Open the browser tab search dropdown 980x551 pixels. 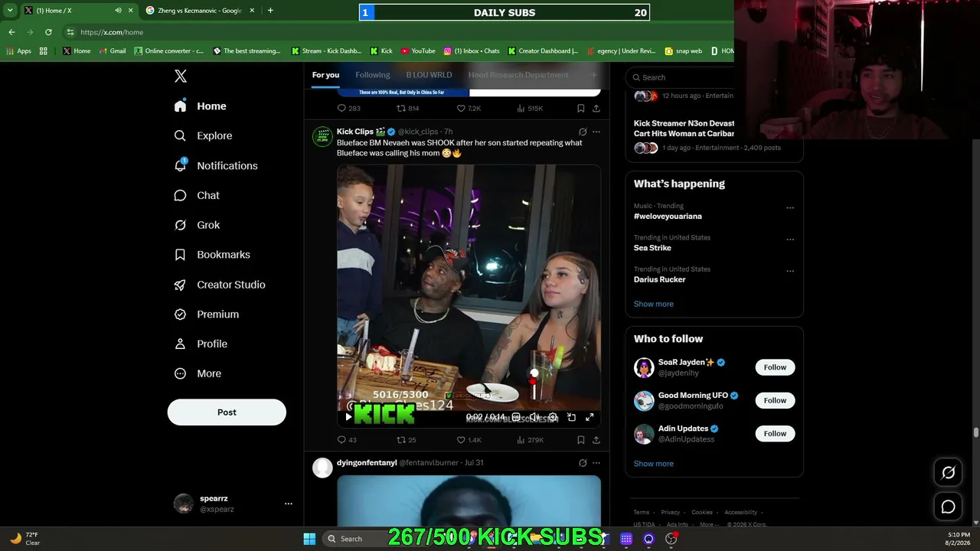tap(10, 11)
